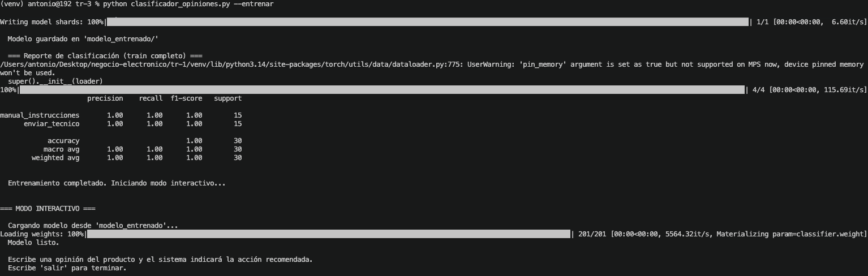Click the "Entrenamiento completado" message
Image resolution: width=868 pixels, height=276 pixels.
117,183
